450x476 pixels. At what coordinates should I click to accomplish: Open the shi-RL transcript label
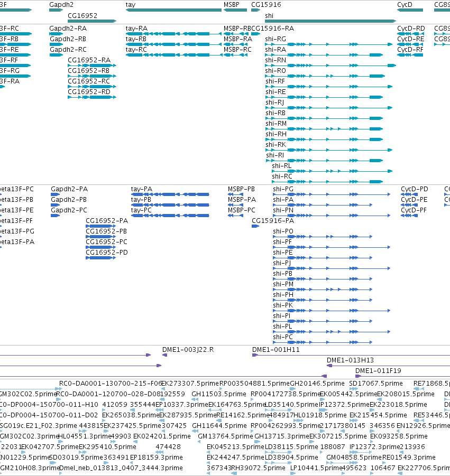point(281,166)
